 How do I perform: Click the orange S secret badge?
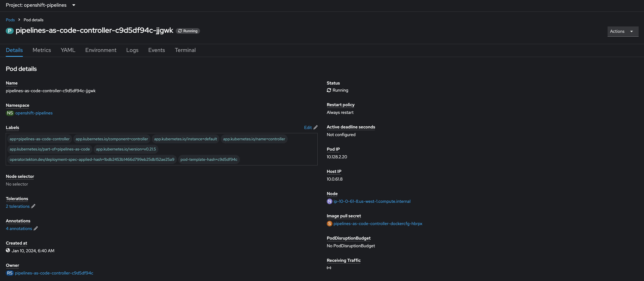click(x=329, y=223)
